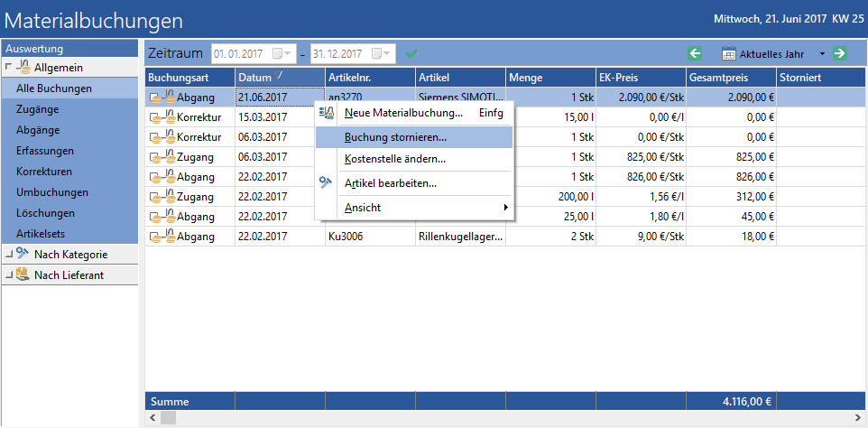Click the scrollbar left arrow
Viewport: 868px width, 428px height.
(152, 417)
